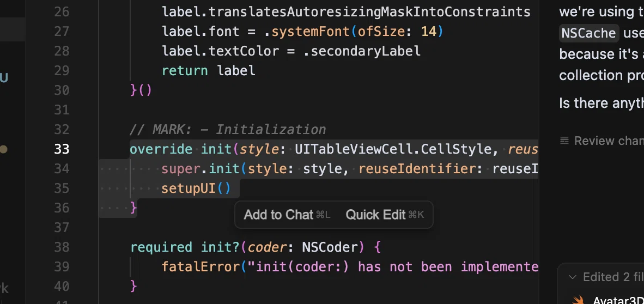Screen dimensions: 644x304
Task: Click line number 40 in the gutter
Action: (x=62, y=286)
